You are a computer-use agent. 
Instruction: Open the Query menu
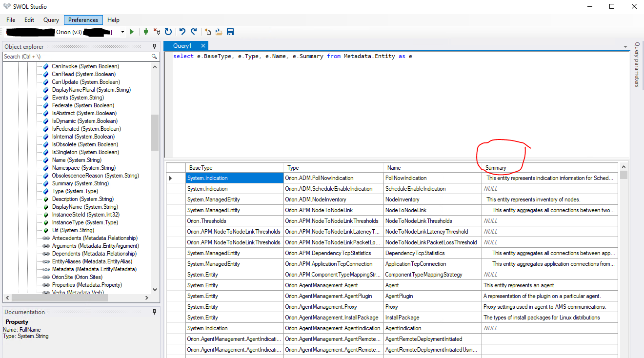point(51,20)
